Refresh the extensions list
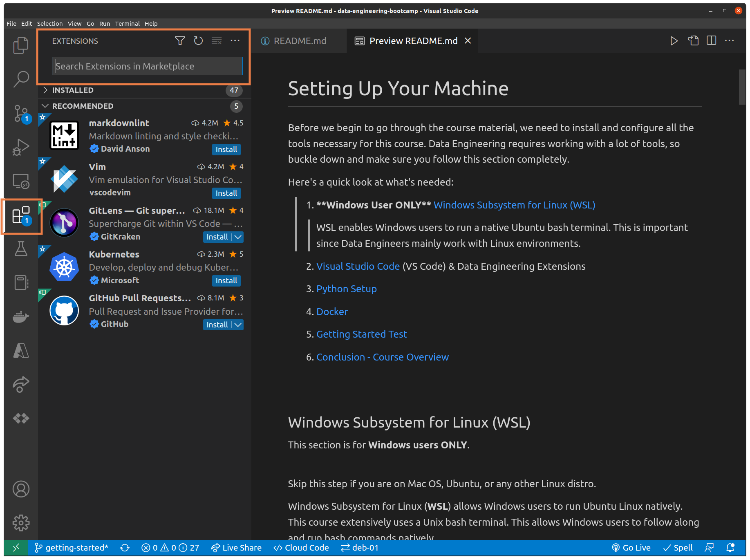This screenshot has height=560, width=750. (198, 41)
